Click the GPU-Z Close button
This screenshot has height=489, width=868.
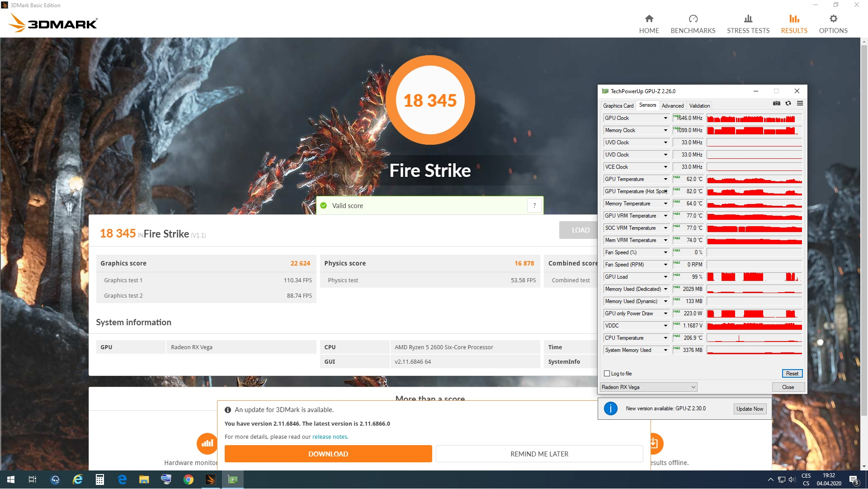tap(788, 387)
